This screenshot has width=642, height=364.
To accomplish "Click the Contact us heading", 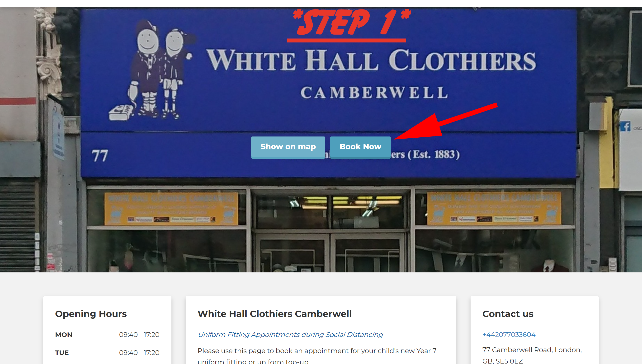I will pos(508,314).
